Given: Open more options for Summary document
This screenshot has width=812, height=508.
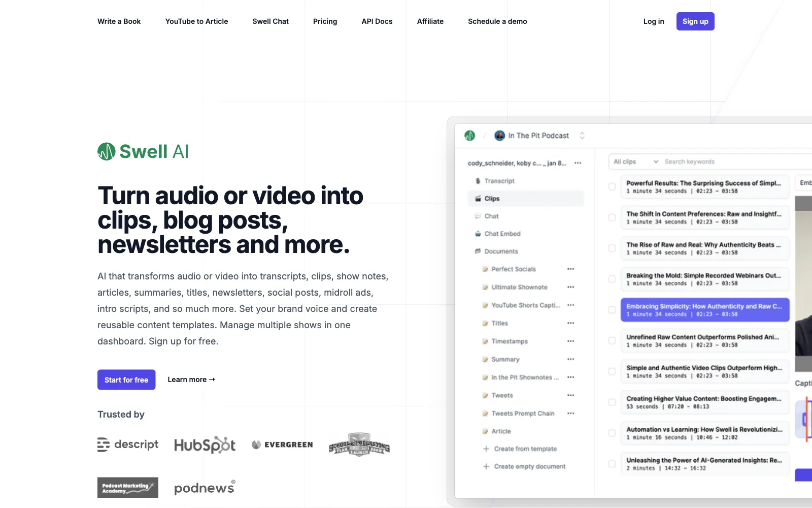Looking at the screenshot, I should 570,359.
